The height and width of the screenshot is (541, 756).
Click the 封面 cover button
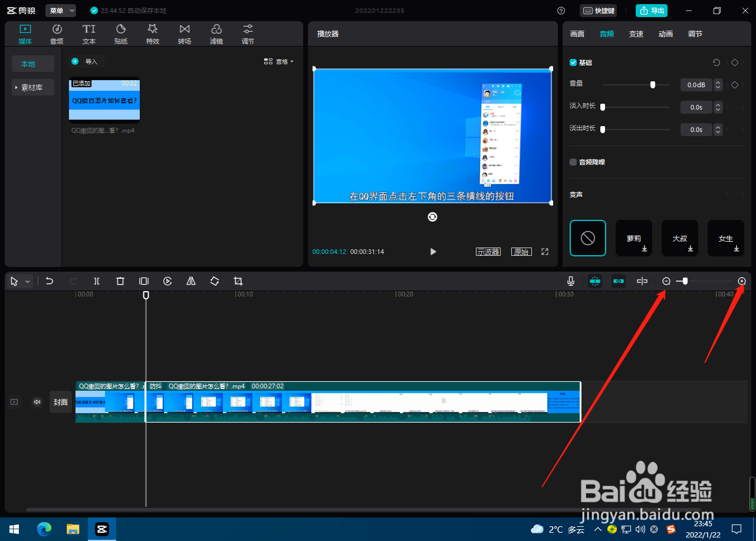(61, 402)
